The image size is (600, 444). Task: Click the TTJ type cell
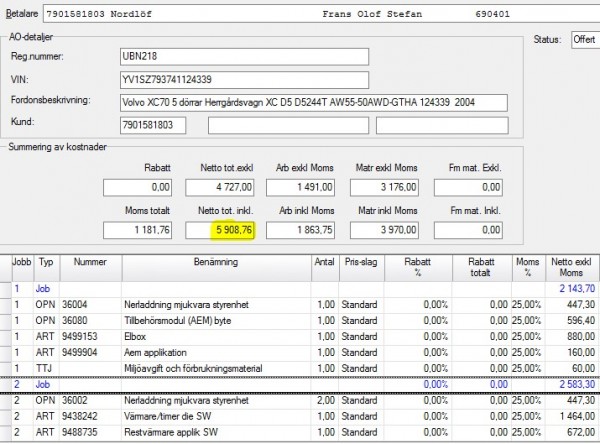coord(47,369)
